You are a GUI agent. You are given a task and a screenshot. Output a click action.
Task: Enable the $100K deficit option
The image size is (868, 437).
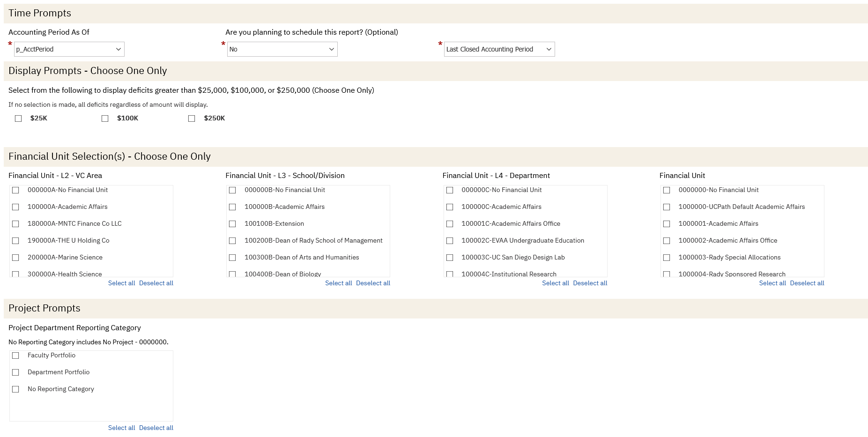(105, 119)
